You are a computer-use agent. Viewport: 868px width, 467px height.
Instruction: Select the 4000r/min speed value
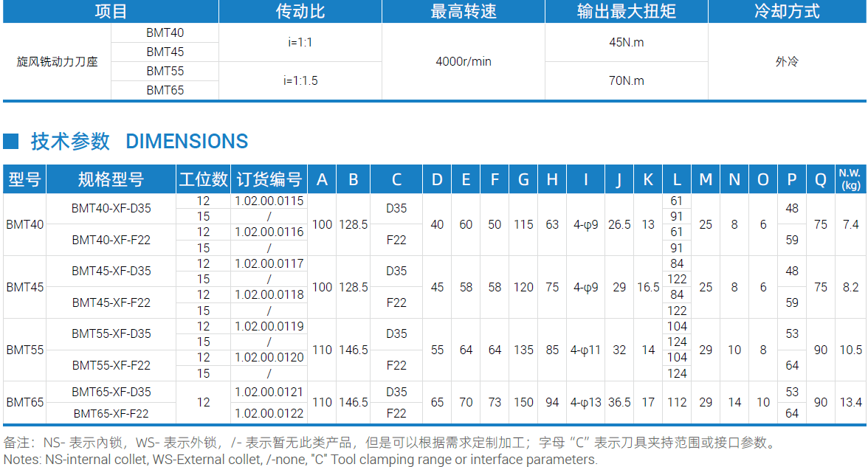click(x=464, y=61)
